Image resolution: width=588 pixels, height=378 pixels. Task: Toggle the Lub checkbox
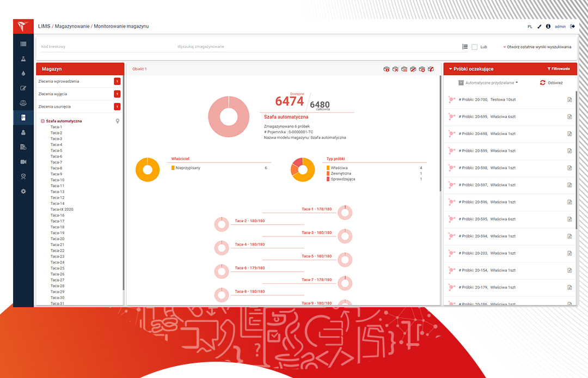coord(475,47)
